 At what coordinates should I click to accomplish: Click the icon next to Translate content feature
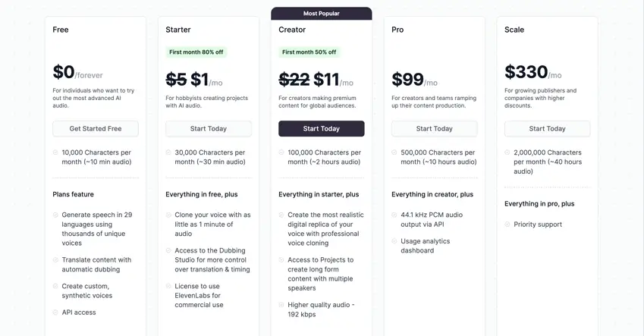55,259
